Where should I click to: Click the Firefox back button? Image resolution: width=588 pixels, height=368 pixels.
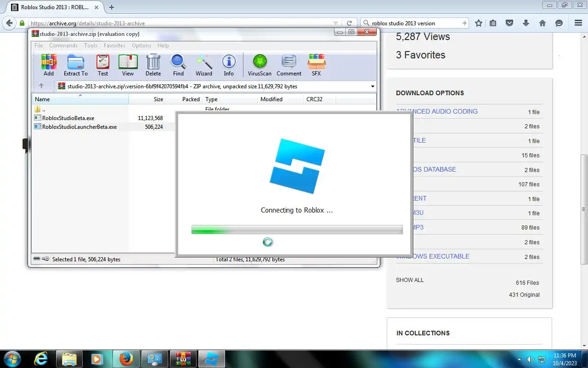click(9, 23)
